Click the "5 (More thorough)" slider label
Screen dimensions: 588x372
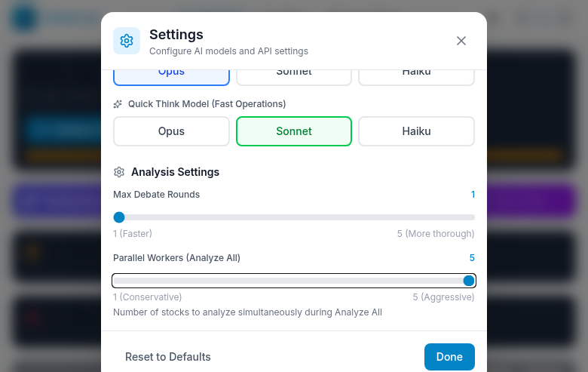pyautogui.click(x=436, y=234)
